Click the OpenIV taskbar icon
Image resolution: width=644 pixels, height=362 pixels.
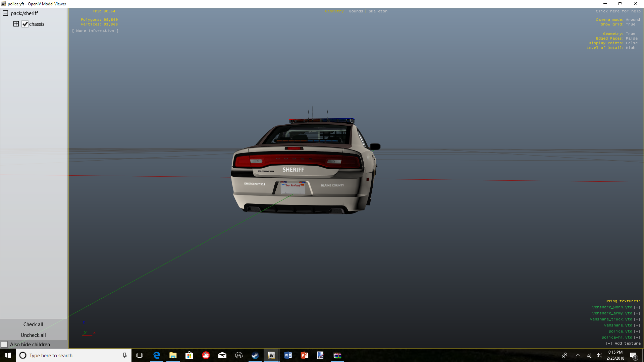(x=271, y=355)
